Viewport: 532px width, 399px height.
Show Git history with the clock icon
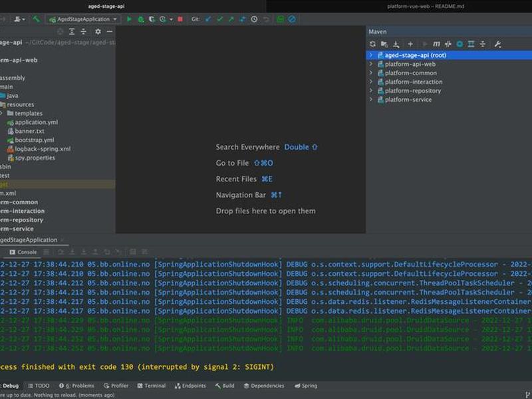point(254,19)
